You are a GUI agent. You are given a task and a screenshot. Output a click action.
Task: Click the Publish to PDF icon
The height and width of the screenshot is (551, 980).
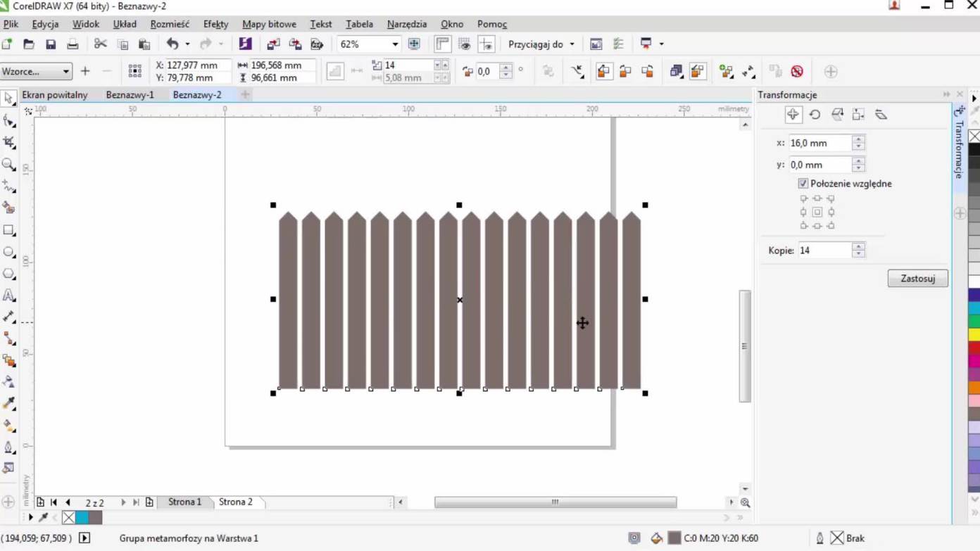pos(317,44)
